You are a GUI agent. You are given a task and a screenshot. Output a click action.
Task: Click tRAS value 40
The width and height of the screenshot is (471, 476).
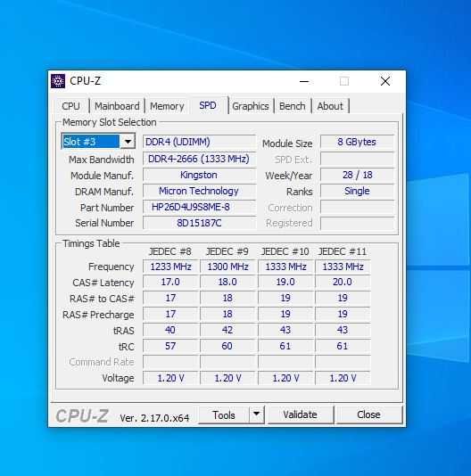point(170,330)
